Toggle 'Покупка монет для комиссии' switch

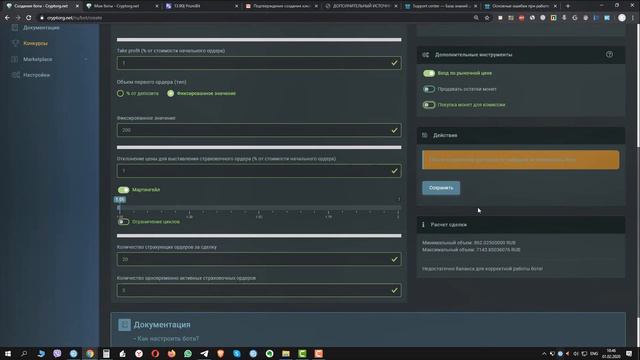pos(429,105)
